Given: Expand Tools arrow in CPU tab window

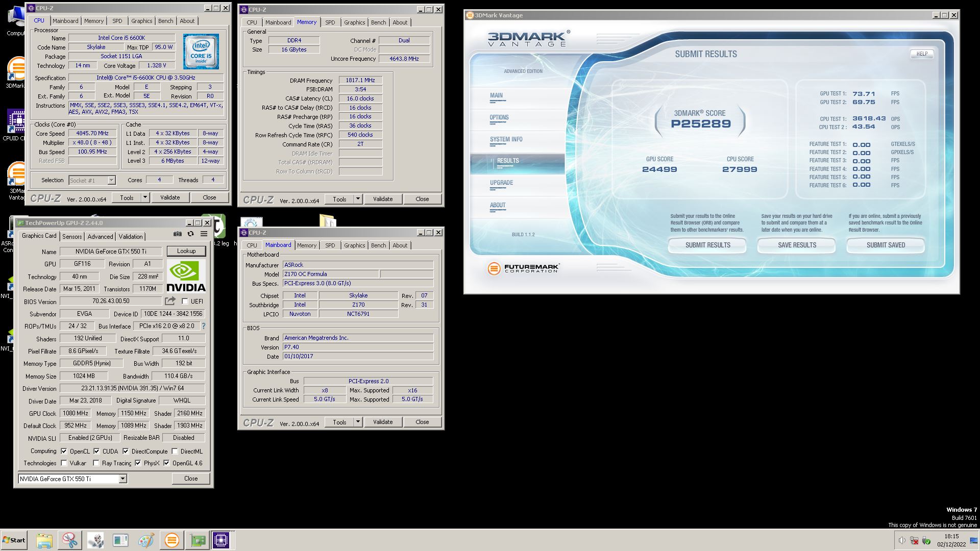Looking at the screenshot, I should point(145,197).
